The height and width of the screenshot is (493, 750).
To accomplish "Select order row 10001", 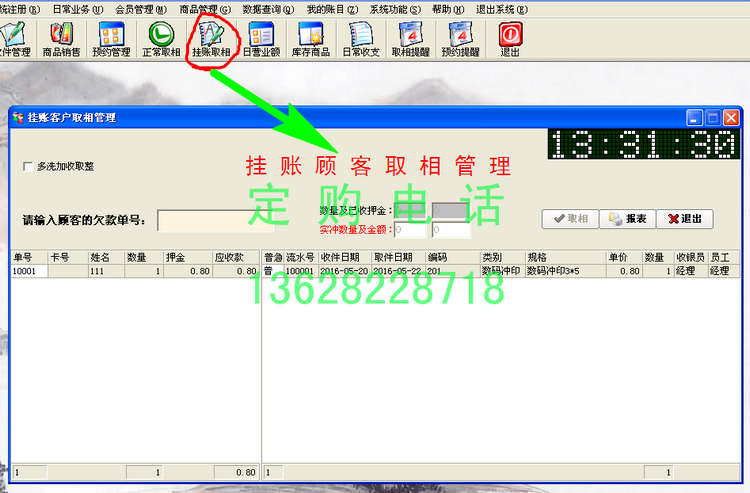I will tap(134, 271).
